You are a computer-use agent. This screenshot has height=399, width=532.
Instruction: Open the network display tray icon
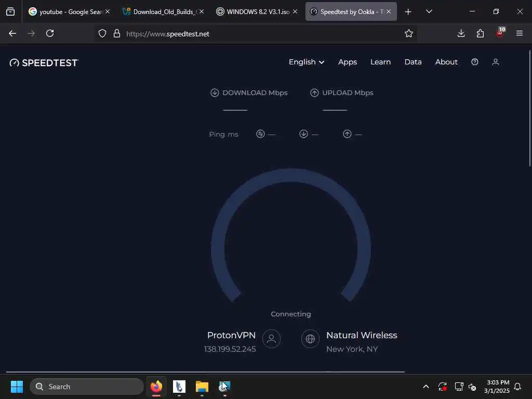pos(459,387)
